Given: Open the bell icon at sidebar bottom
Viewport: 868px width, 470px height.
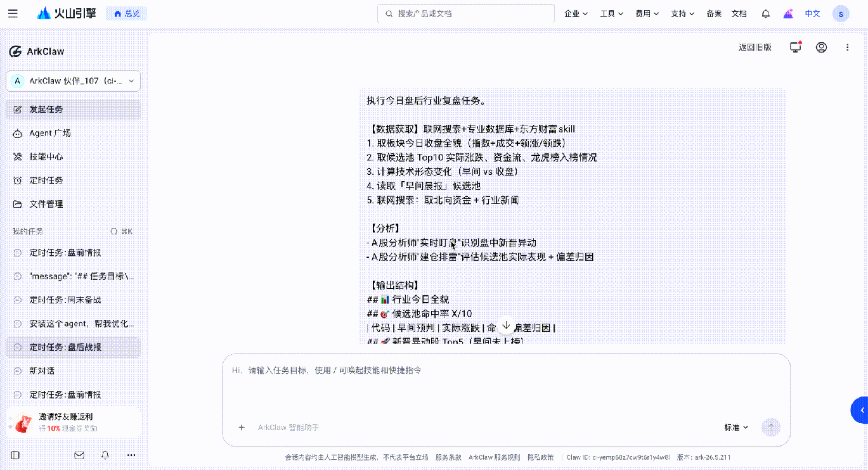Looking at the screenshot, I should [x=105, y=455].
